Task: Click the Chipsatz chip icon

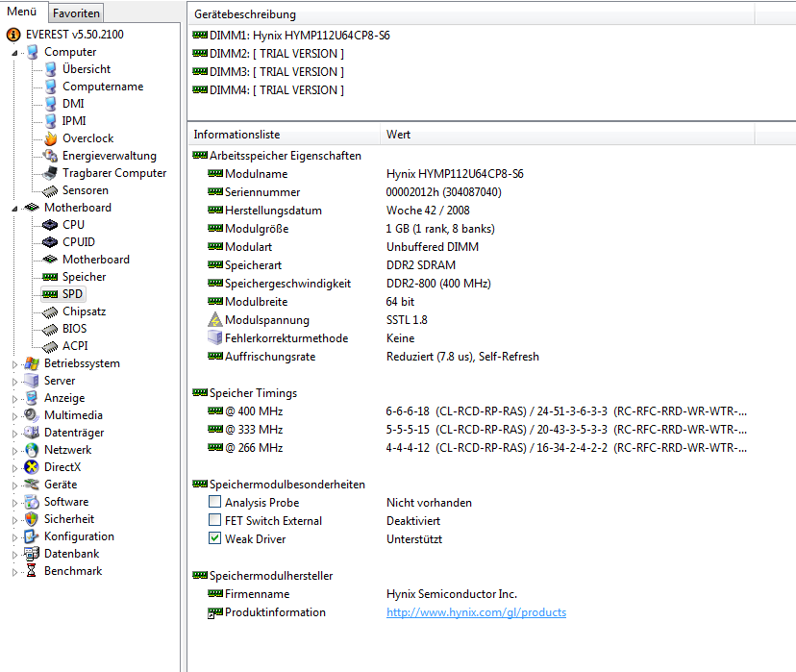Action: coord(50,312)
